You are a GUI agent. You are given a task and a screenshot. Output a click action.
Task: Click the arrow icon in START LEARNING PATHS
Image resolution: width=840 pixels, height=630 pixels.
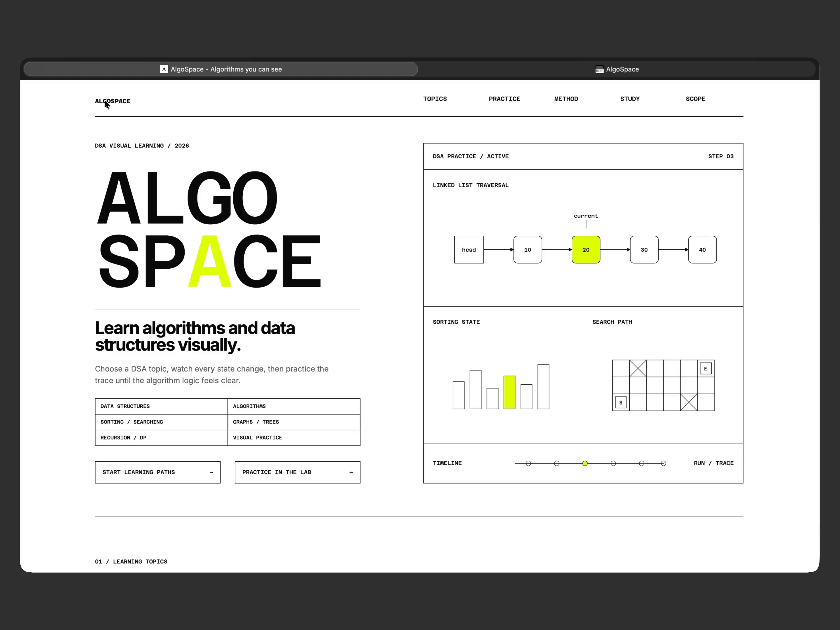(211, 473)
